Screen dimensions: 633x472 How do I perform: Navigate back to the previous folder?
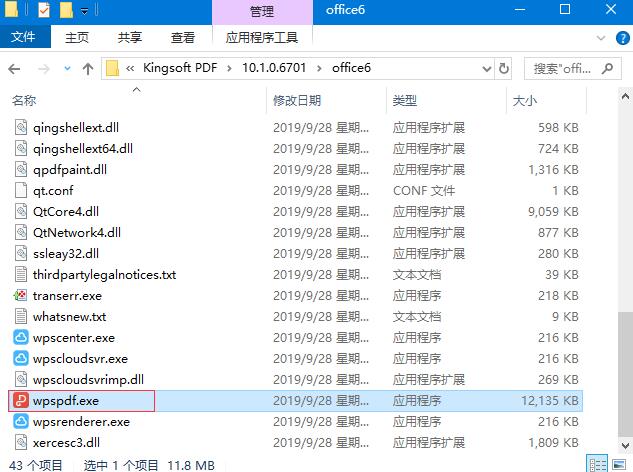14,69
